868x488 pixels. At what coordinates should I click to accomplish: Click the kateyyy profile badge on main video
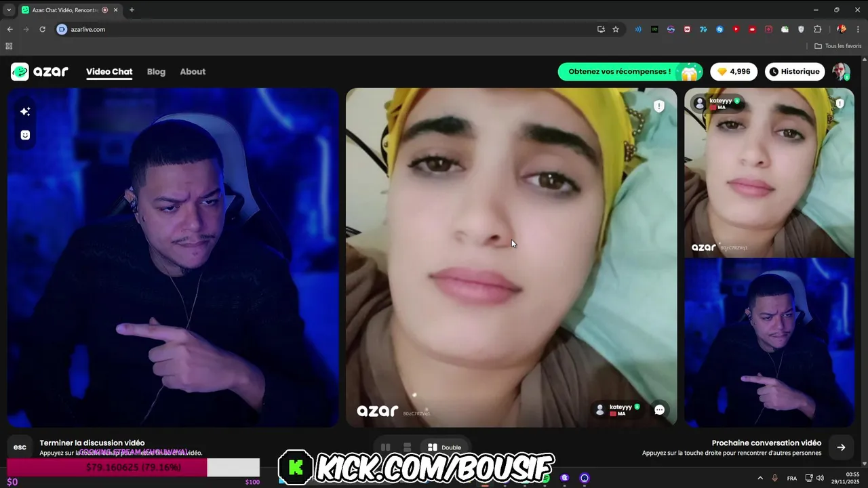click(x=617, y=409)
